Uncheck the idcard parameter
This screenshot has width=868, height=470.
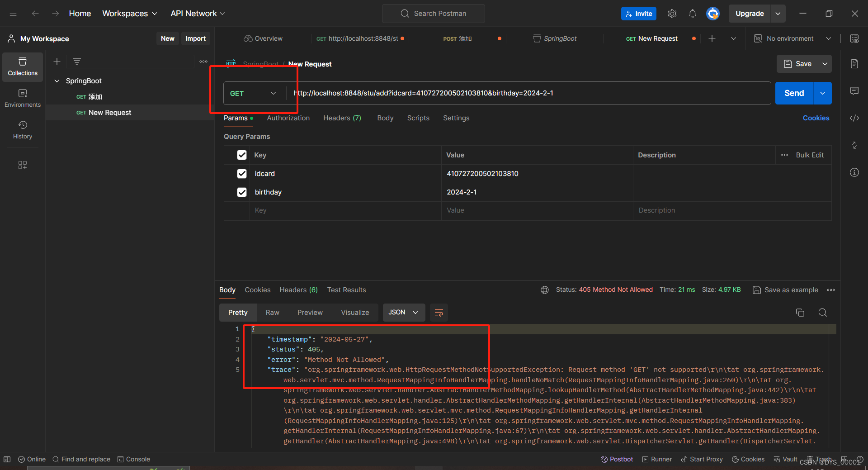click(242, 174)
